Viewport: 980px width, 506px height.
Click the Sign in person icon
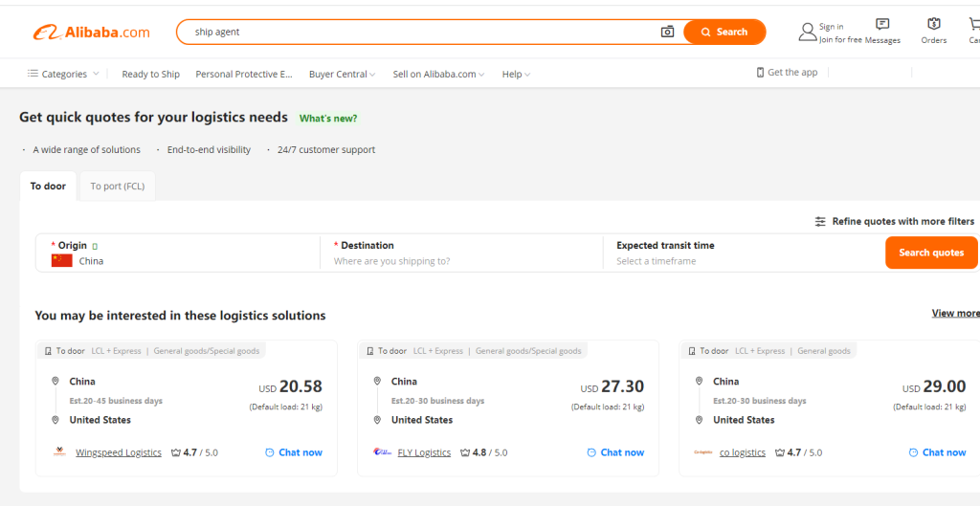(x=807, y=33)
